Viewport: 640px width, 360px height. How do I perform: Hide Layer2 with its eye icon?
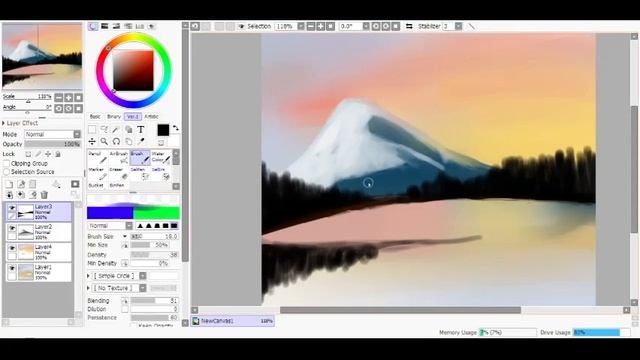coord(12,228)
